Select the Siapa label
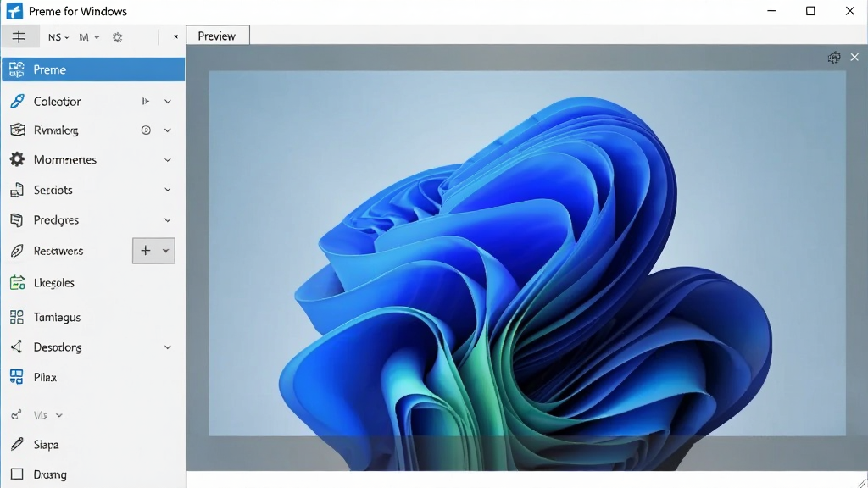Viewport: 868px width, 488px height. click(x=46, y=445)
